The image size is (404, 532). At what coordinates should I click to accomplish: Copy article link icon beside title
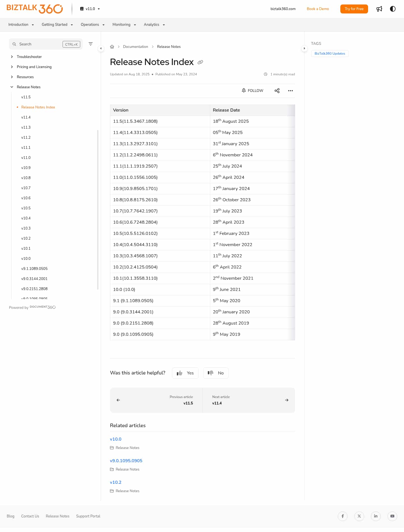[200, 62]
